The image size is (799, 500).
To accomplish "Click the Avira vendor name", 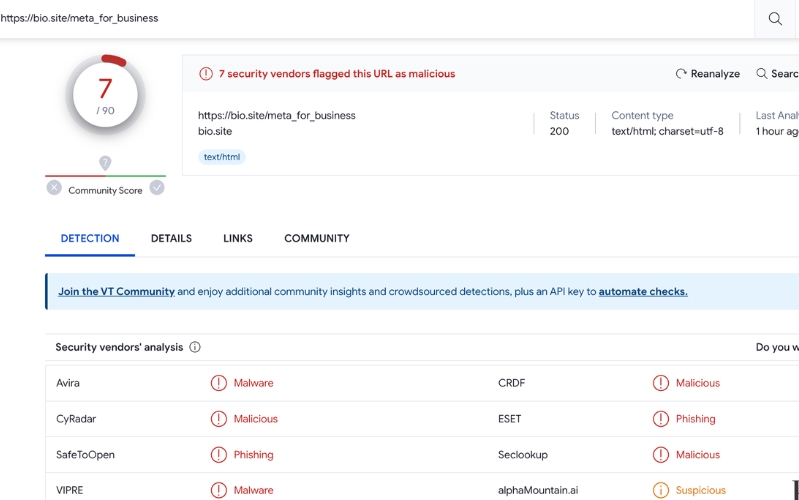I will pyautogui.click(x=68, y=383).
